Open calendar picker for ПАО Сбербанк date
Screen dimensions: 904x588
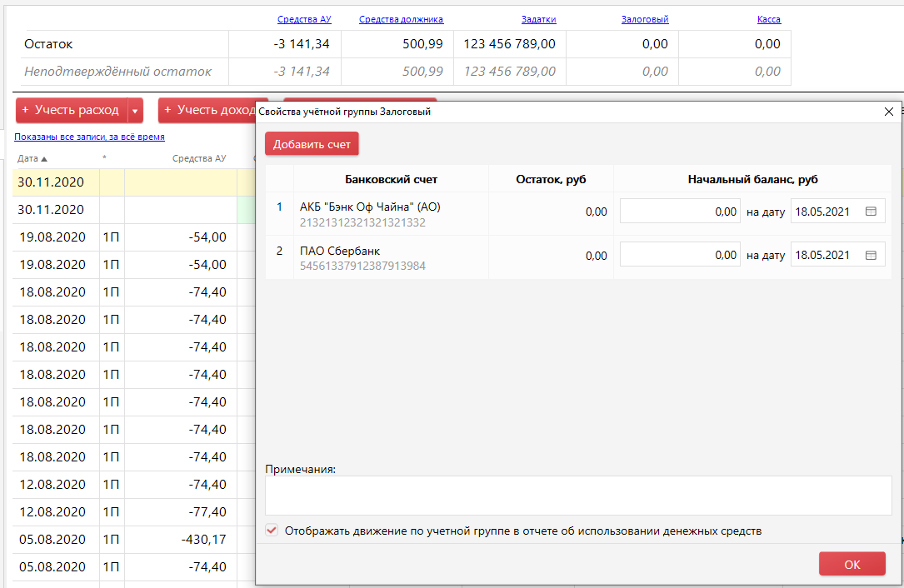871,255
